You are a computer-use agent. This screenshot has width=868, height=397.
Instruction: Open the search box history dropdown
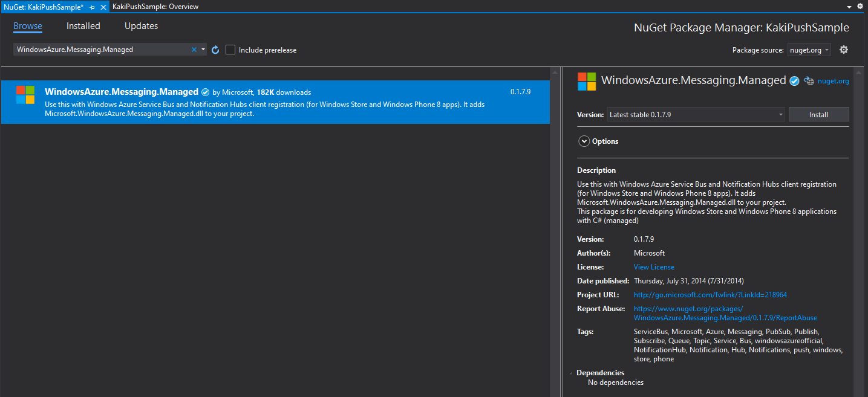click(x=203, y=50)
